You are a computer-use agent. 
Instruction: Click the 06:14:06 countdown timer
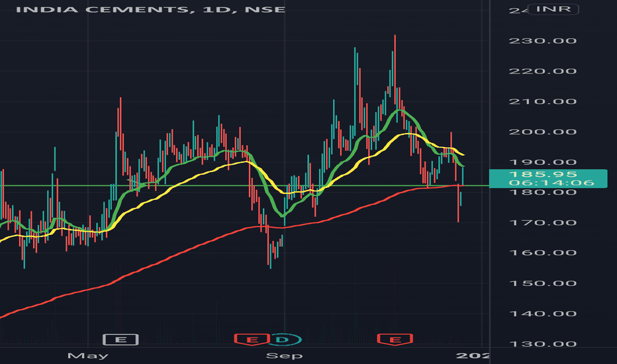tap(551, 183)
